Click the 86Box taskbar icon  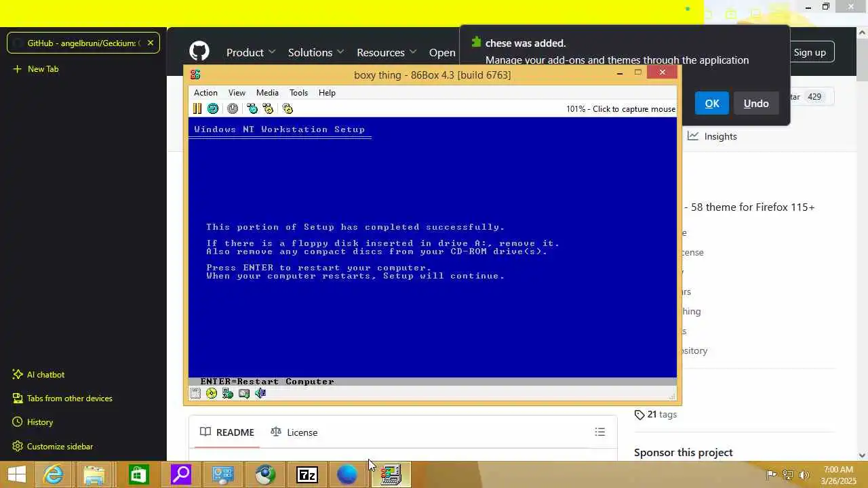[391, 474]
